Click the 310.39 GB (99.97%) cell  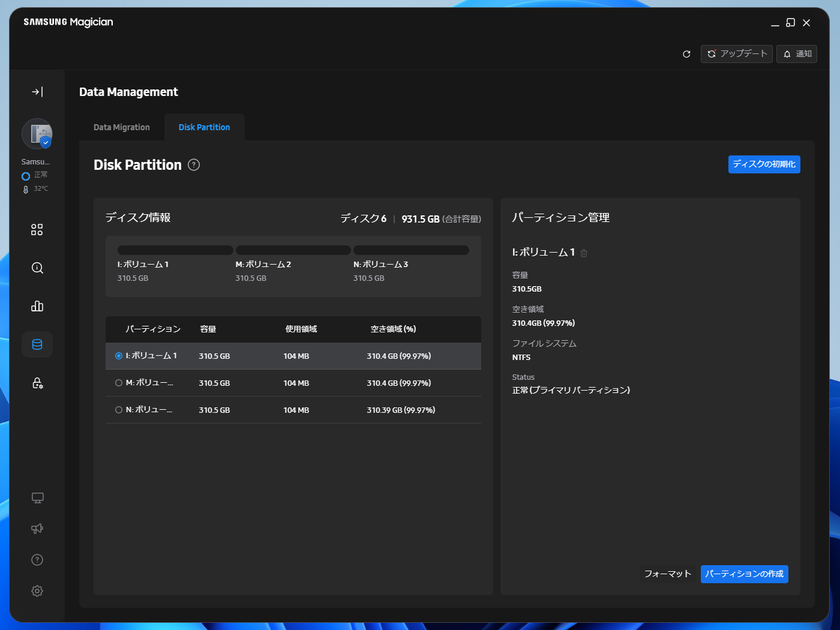401,410
